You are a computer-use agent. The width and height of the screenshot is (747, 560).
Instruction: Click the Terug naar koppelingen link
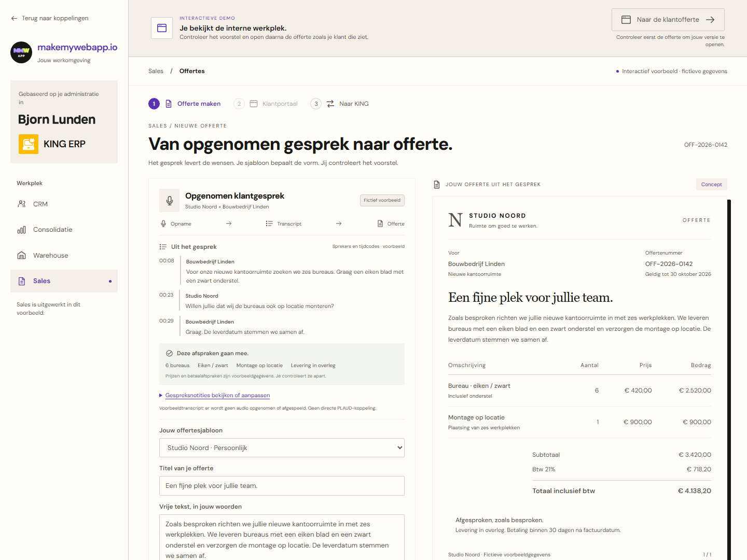click(x=50, y=19)
